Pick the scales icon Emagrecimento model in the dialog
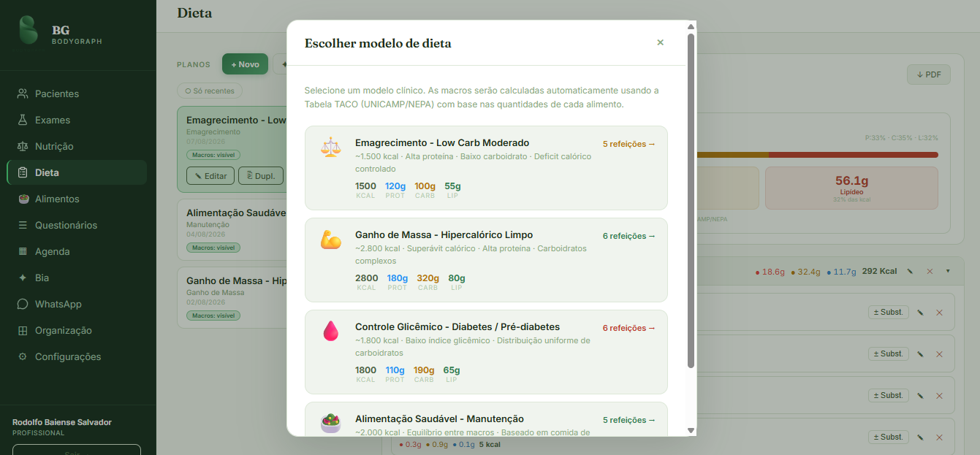This screenshot has width=980, height=455. tap(486, 168)
